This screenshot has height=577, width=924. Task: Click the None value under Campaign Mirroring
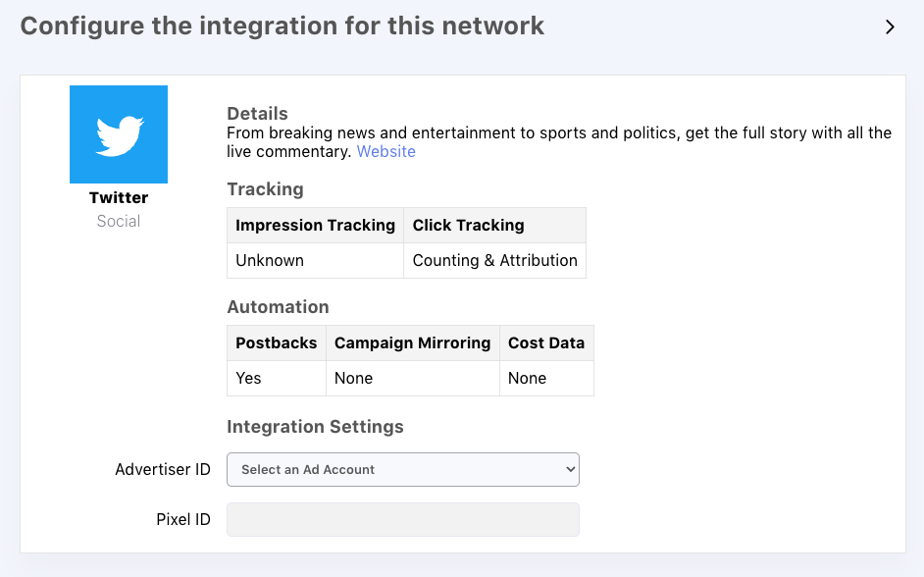(353, 378)
